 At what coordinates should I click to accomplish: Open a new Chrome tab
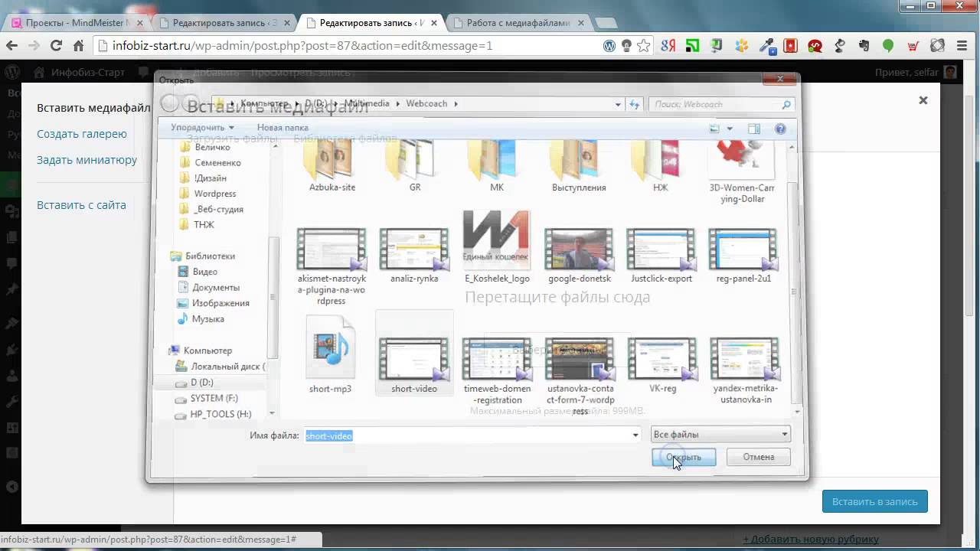[x=605, y=23]
